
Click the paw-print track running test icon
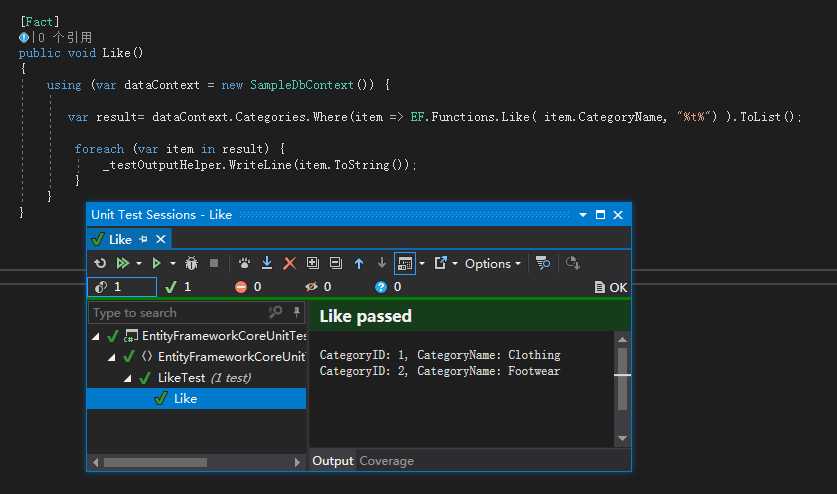point(244,263)
